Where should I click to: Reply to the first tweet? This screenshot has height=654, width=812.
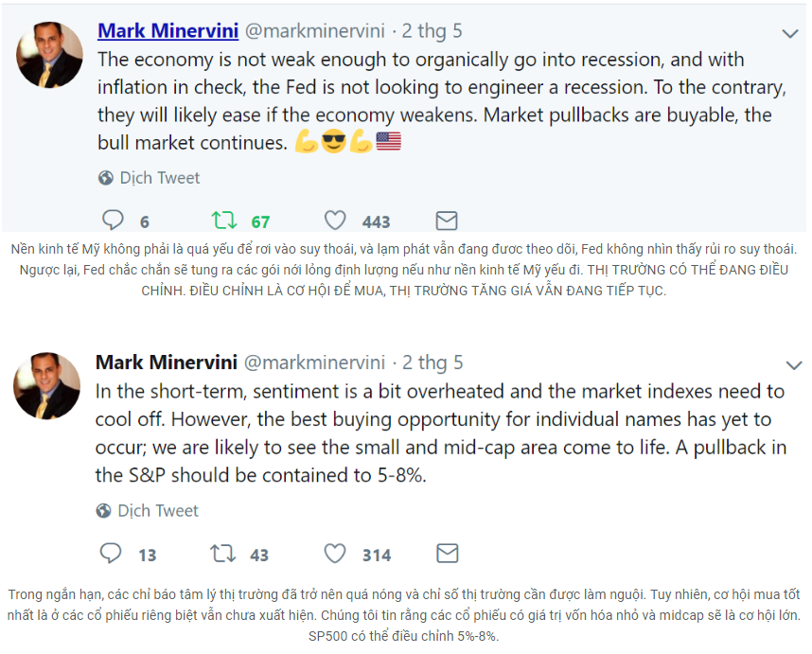tap(114, 221)
